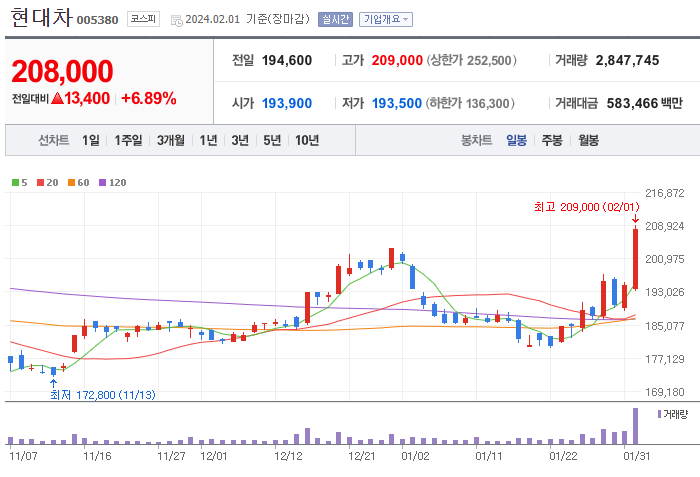The width and height of the screenshot is (700, 477).
Task: Click the stock code 005380
Action: click(x=97, y=20)
